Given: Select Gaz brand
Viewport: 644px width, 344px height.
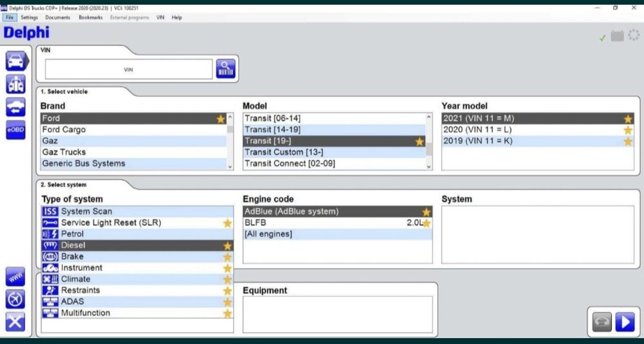Looking at the screenshot, I should pyautogui.click(x=133, y=141).
